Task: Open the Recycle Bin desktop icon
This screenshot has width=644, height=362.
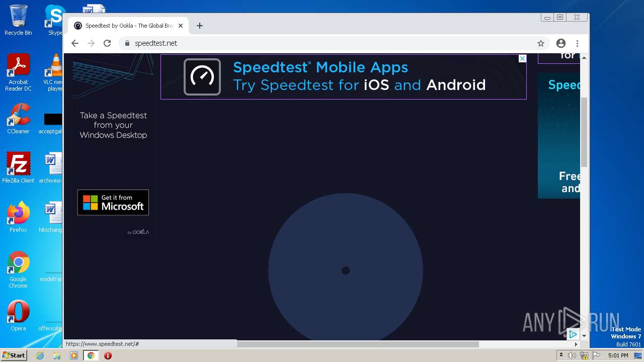Action: [18, 20]
